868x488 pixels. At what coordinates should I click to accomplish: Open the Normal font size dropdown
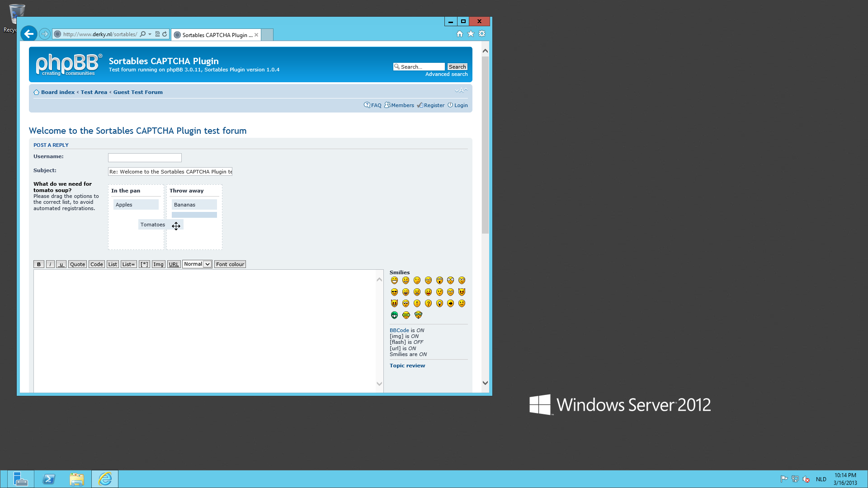pos(197,264)
